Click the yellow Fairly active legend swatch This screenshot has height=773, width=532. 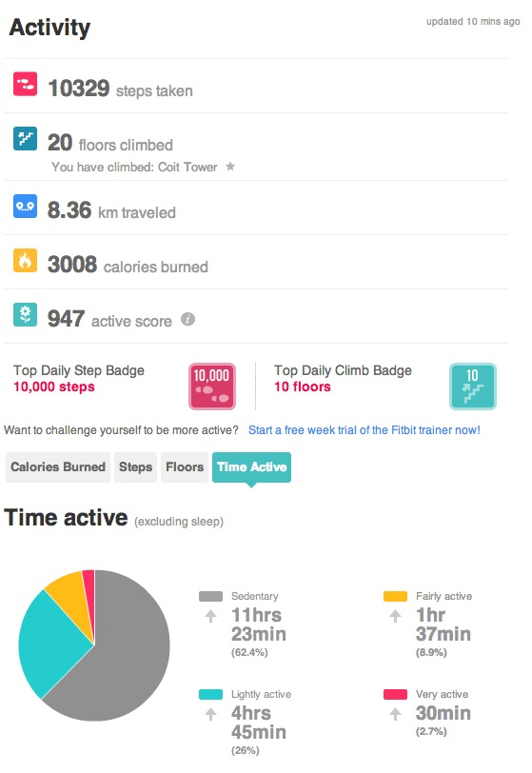point(395,596)
